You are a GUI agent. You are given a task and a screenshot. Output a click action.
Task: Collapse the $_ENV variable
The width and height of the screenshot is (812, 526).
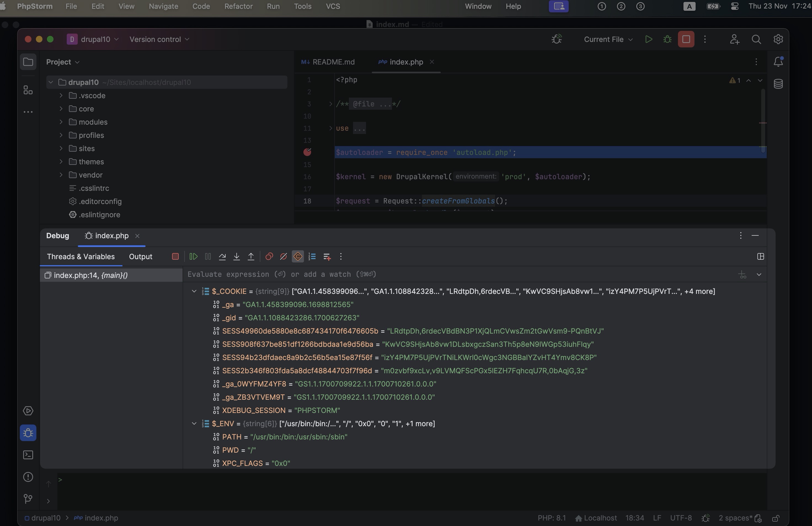pos(194,424)
